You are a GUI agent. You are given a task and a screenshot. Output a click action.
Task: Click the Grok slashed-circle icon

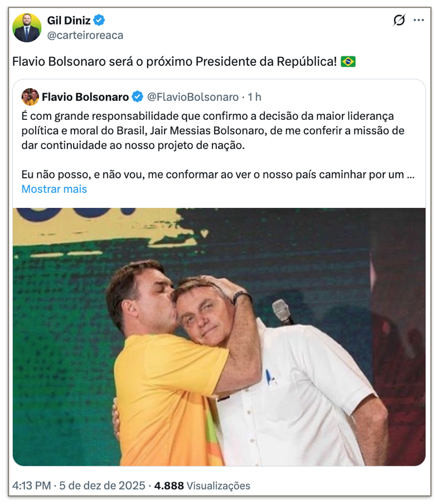(x=399, y=21)
